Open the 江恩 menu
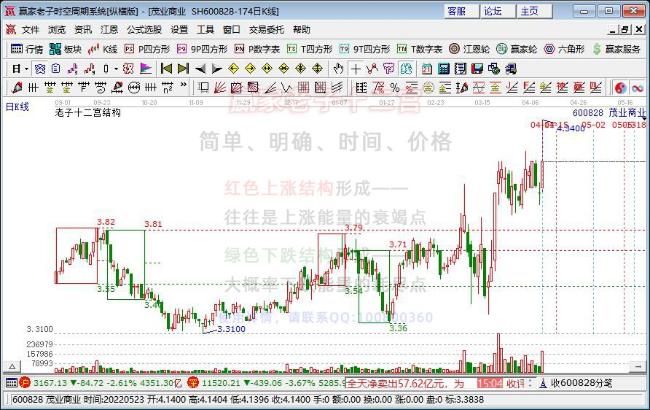 [x=109, y=29]
